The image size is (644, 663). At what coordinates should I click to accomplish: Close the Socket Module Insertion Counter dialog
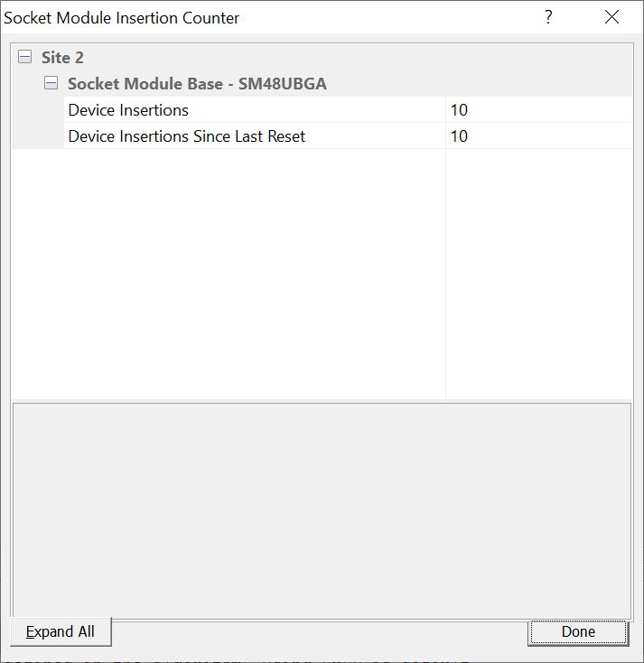[611, 17]
